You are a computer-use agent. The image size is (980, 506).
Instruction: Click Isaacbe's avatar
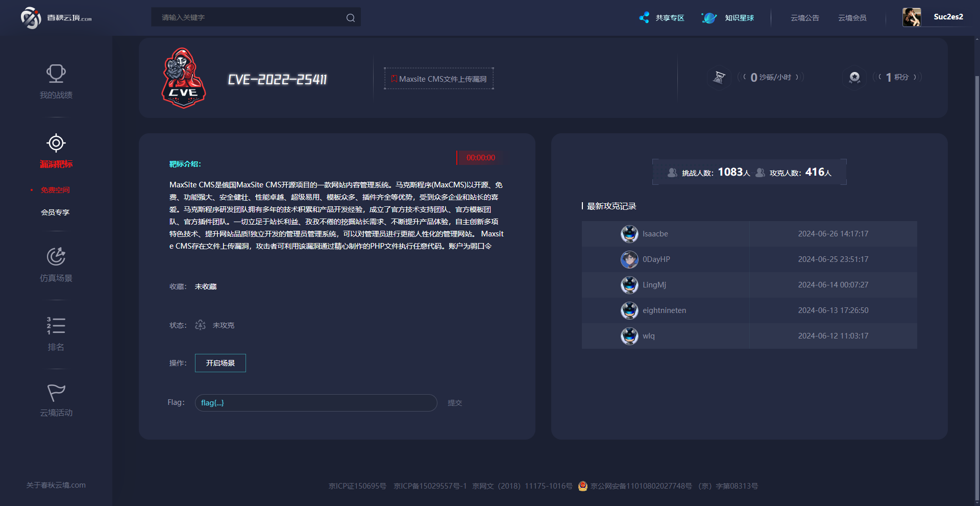point(629,234)
